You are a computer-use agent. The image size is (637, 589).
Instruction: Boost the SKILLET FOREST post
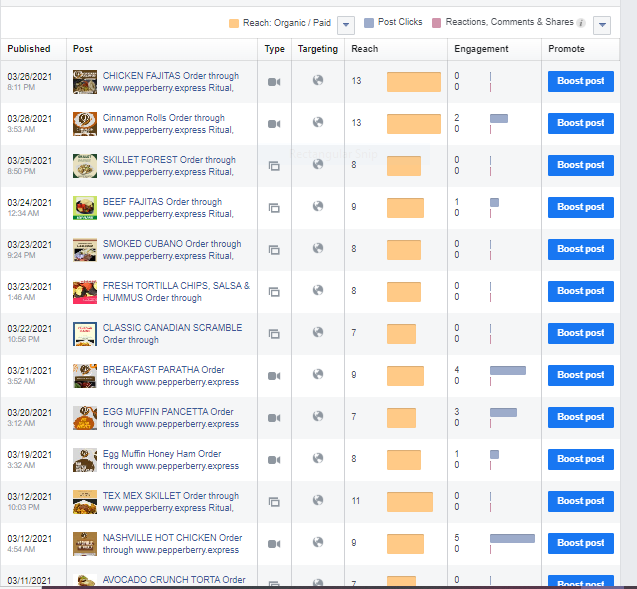coord(581,165)
